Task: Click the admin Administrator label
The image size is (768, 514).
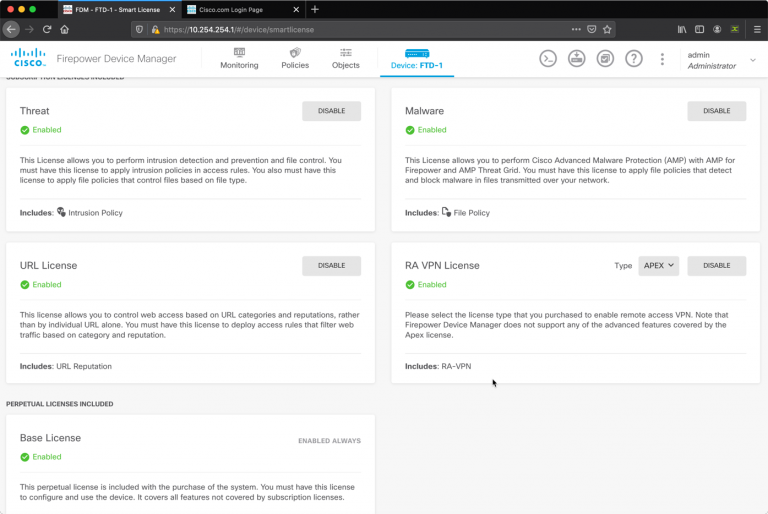Action: [x=712, y=60]
